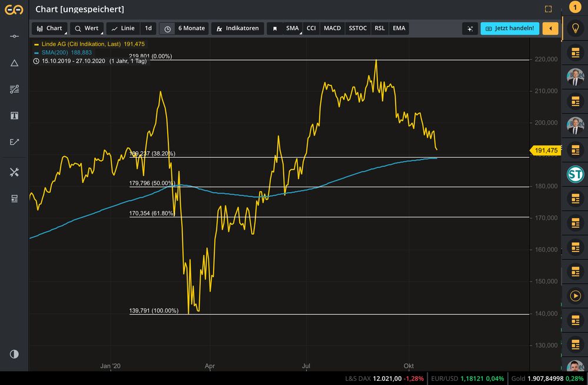Open the Fibonacci retracement tool
The width and height of the screenshot is (588, 385).
(14, 89)
